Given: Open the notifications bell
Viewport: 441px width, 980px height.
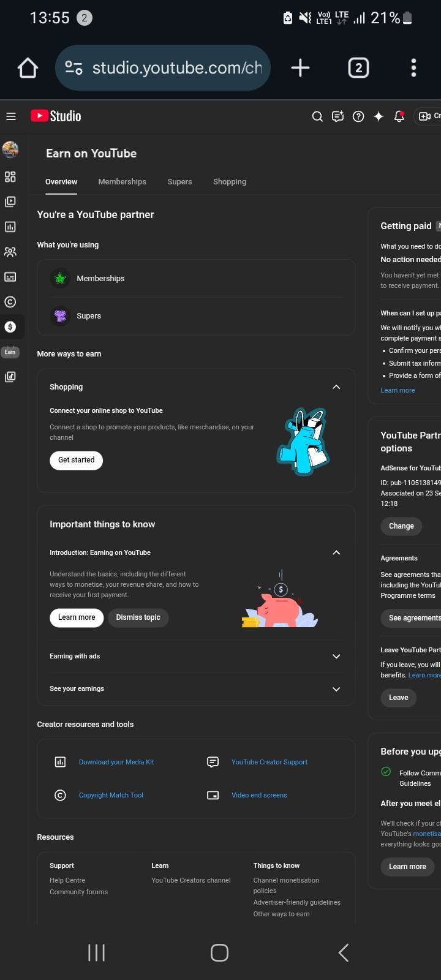Looking at the screenshot, I should [x=399, y=116].
